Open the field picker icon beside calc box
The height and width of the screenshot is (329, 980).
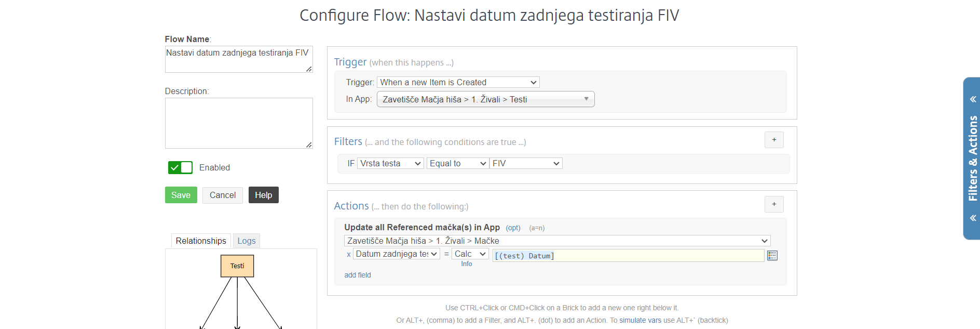(x=772, y=256)
